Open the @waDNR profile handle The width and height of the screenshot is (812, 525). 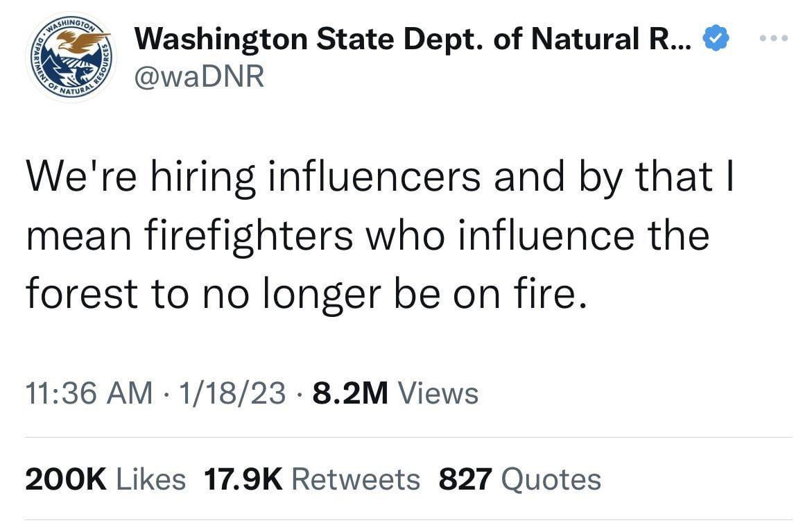coord(200,76)
